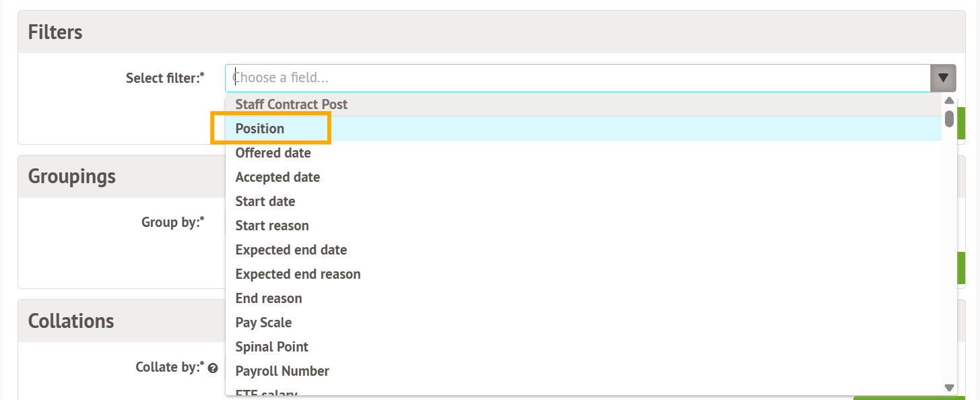
Task: Pick Expected end reason from dropdown
Action: (298, 274)
